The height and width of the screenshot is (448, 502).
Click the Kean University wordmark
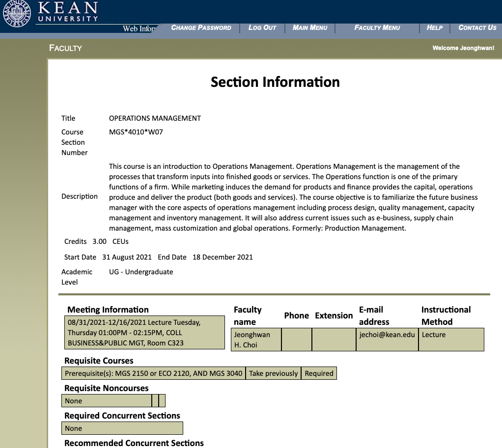(x=68, y=11)
